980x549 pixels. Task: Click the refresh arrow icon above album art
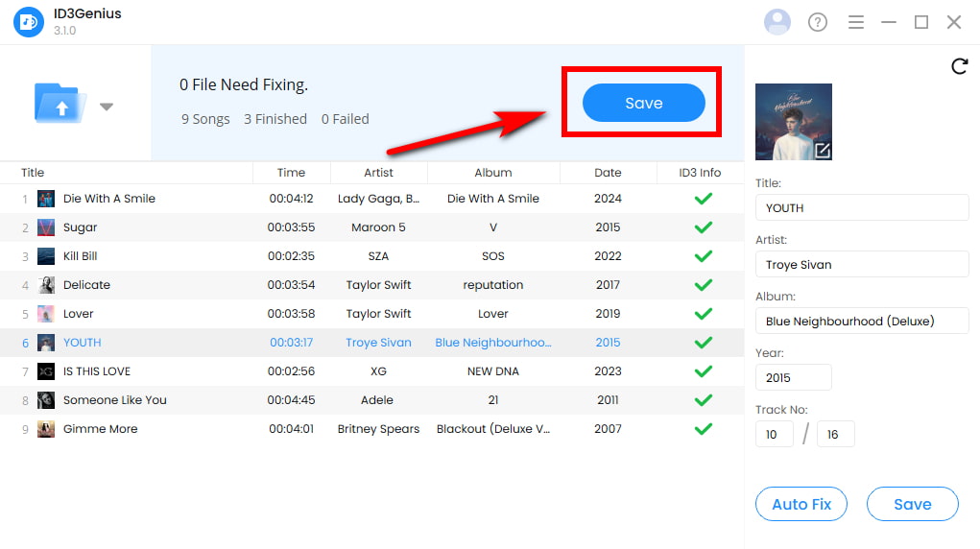tap(960, 66)
